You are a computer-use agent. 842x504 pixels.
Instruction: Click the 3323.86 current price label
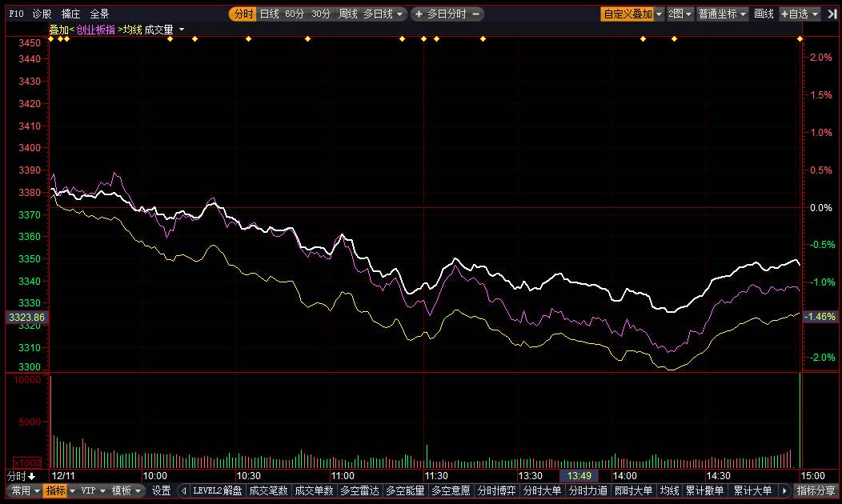pos(27,318)
